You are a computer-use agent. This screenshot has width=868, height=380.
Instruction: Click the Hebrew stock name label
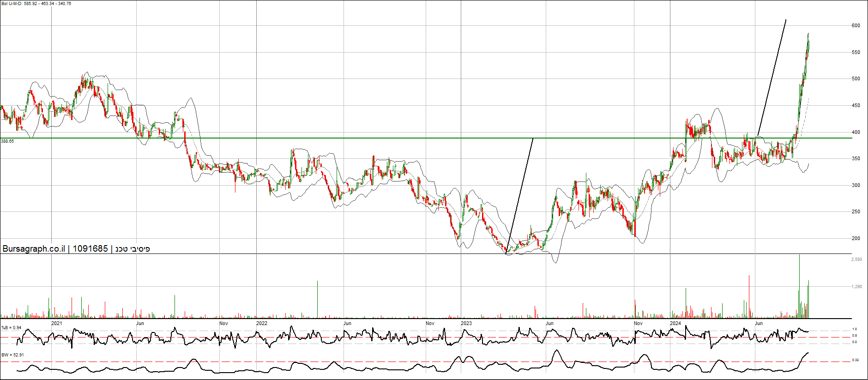pos(133,249)
